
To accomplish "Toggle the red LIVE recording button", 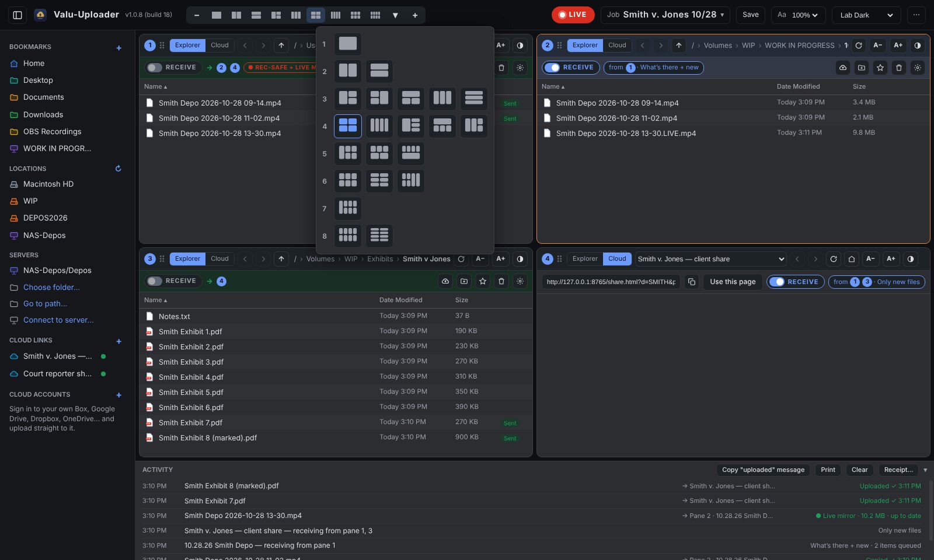I will tap(573, 15).
